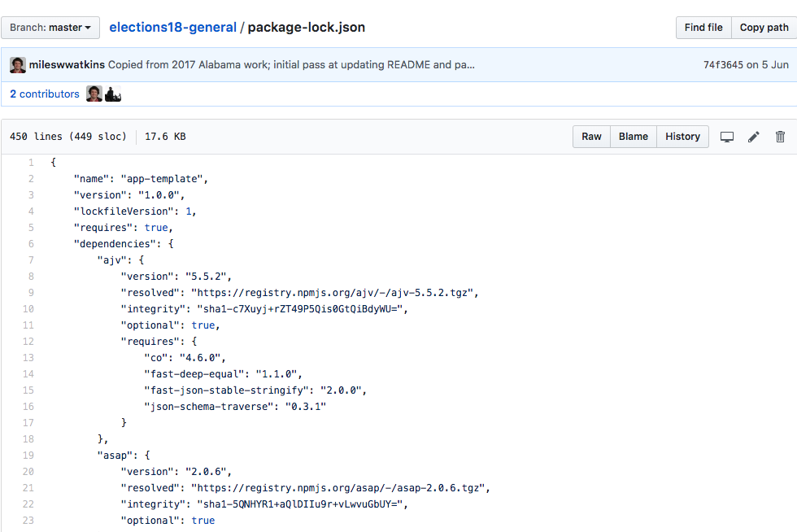Open the 2 contributors link
This screenshot has width=797, height=532.
pyautogui.click(x=45, y=94)
